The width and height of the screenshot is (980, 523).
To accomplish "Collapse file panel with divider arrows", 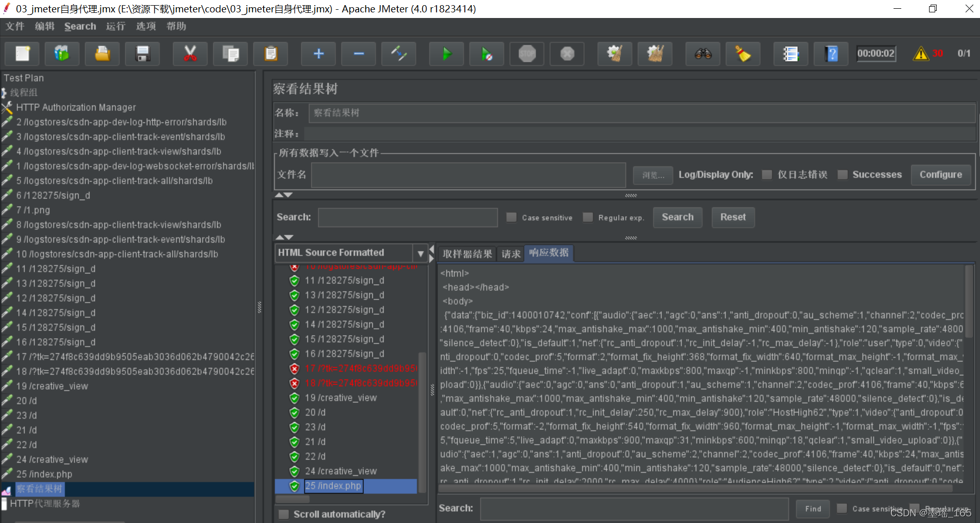I will 284,195.
